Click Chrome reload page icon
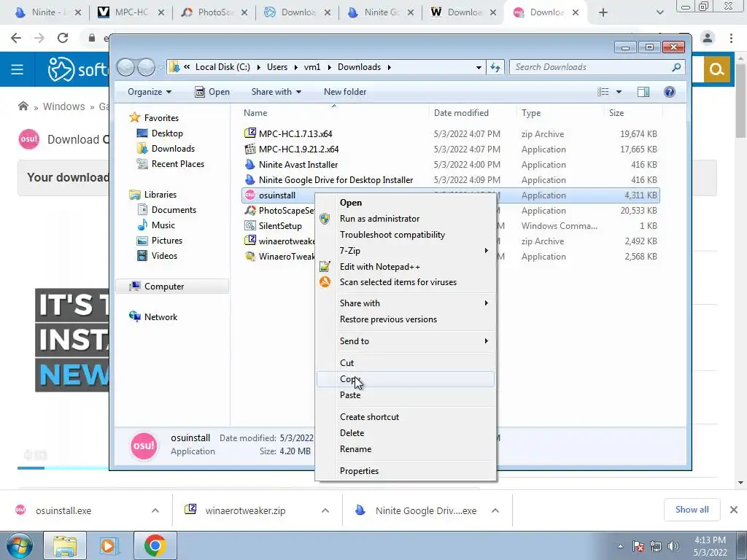Viewport: 747px width, 560px height. point(63,38)
